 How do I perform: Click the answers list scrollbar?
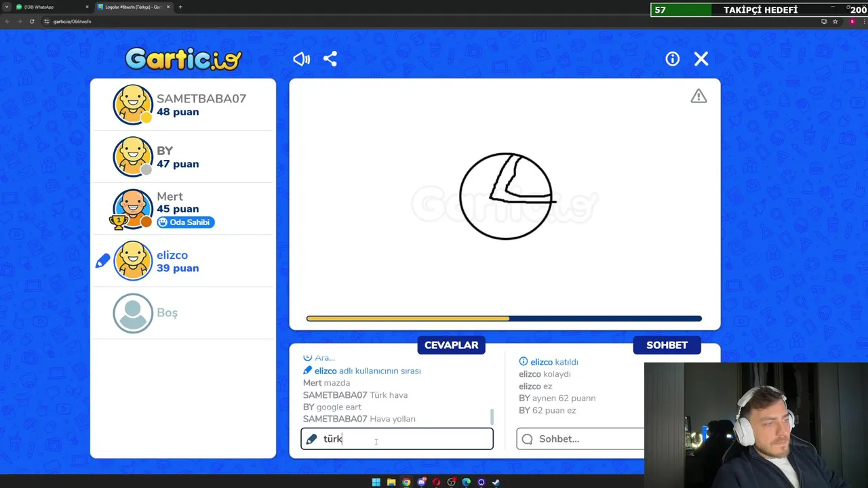pyautogui.click(x=492, y=416)
